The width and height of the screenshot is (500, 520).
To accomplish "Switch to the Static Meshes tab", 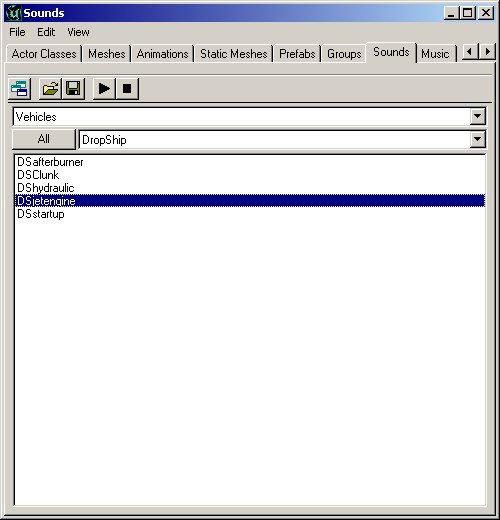I will 234,54.
